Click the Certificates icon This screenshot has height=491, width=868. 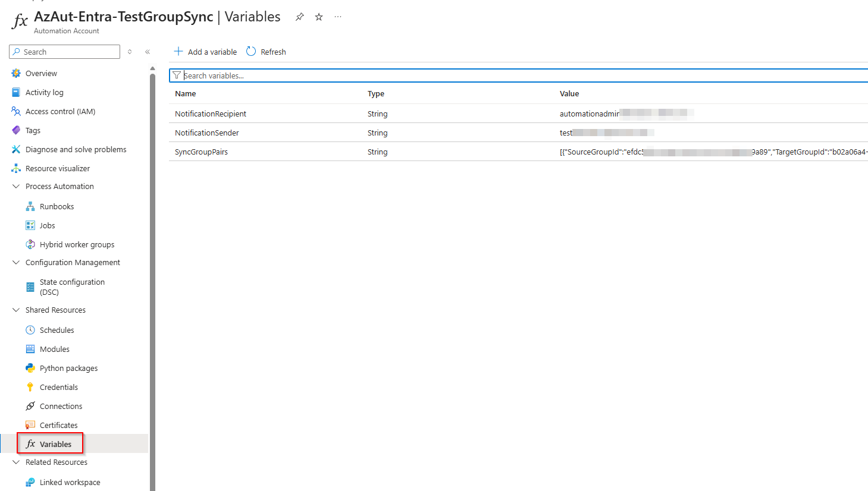(30, 425)
